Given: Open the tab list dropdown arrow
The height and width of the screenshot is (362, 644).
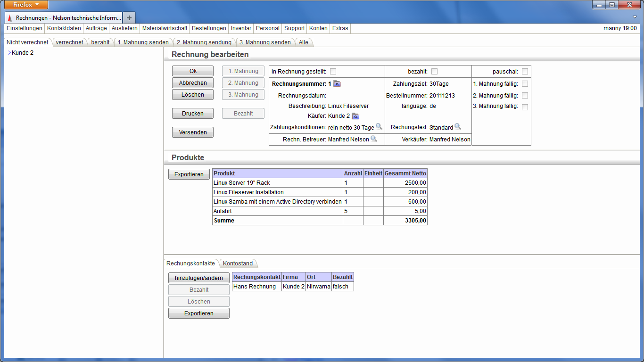Looking at the screenshot, I should (x=635, y=17).
